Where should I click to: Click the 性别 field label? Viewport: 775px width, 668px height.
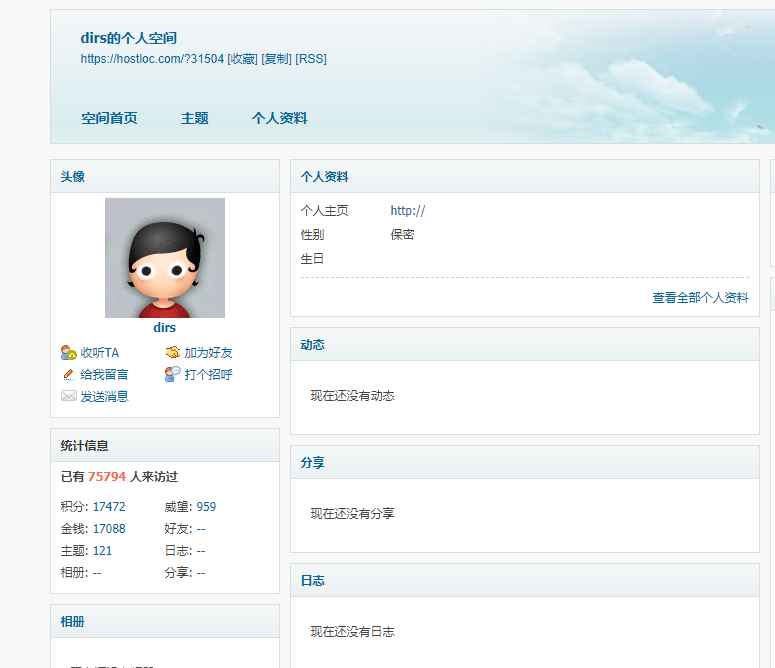click(312, 235)
